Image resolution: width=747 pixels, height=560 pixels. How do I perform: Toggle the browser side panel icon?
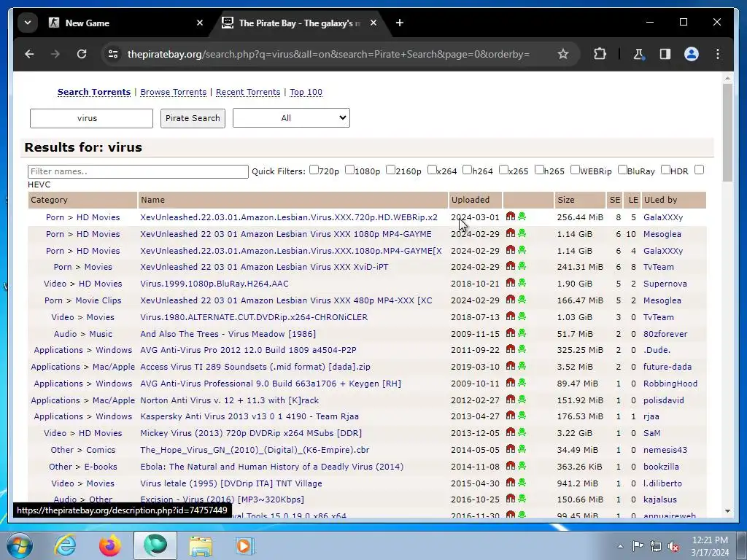pos(665,54)
